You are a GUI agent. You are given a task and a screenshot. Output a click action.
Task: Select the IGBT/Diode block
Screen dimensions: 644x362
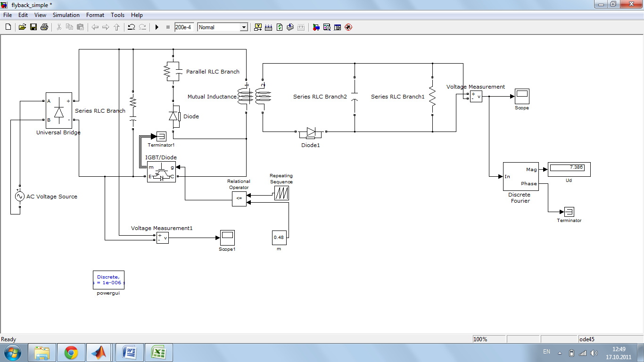click(161, 172)
